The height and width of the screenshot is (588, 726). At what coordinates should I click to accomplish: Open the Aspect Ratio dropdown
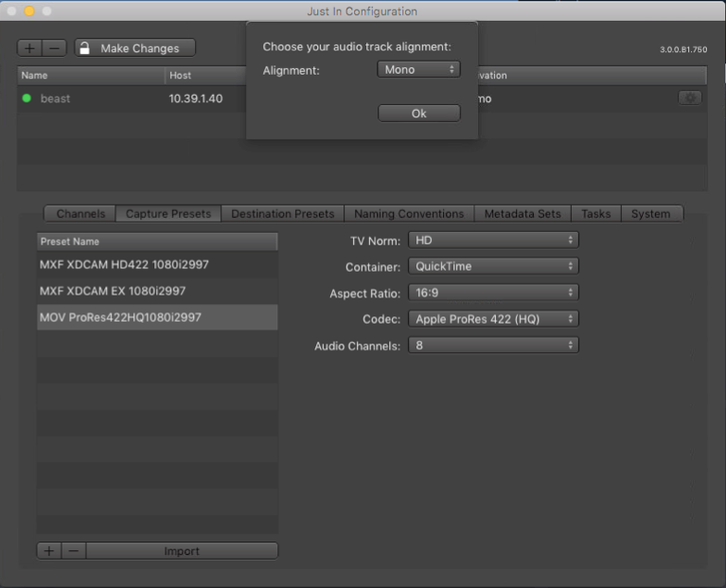pyautogui.click(x=493, y=293)
